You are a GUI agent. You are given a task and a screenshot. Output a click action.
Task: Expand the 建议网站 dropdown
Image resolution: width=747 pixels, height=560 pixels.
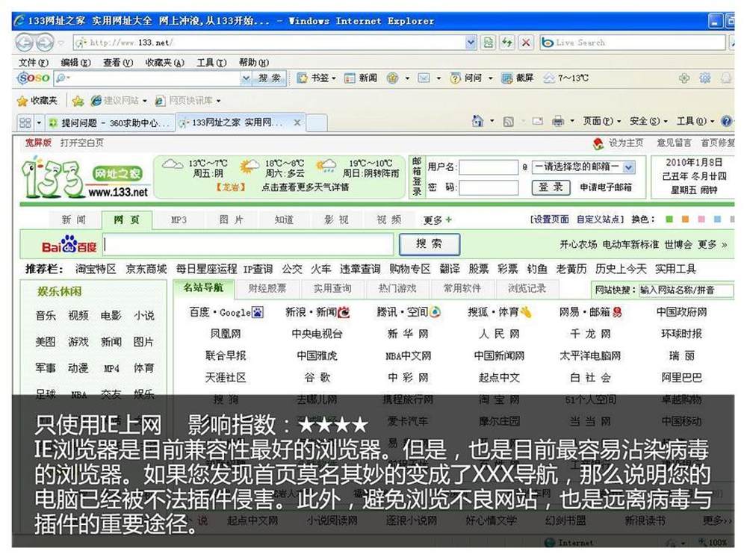coord(144,101)
